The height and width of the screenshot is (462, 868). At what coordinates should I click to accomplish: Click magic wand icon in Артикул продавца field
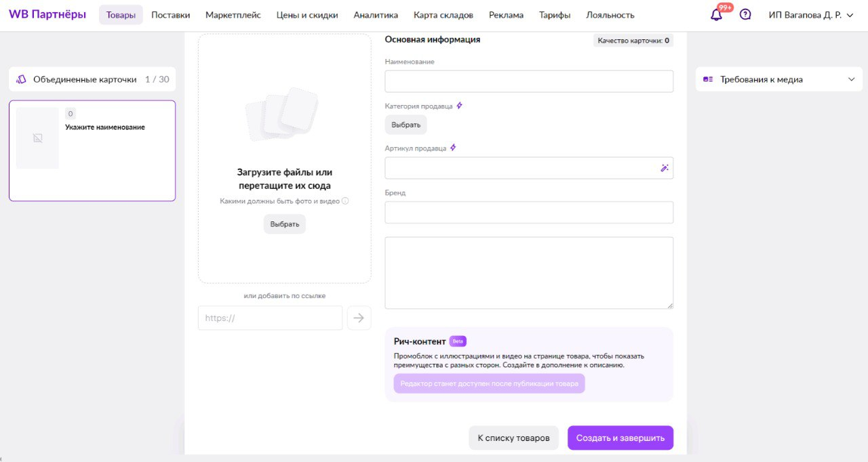[665, 168]
